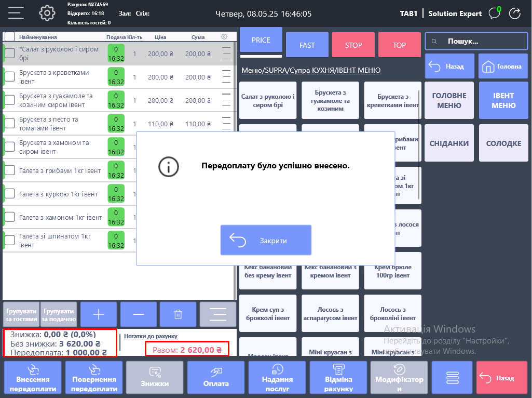Click the logout arrow icon in header
532x398 pixels.
coord(515,14)
